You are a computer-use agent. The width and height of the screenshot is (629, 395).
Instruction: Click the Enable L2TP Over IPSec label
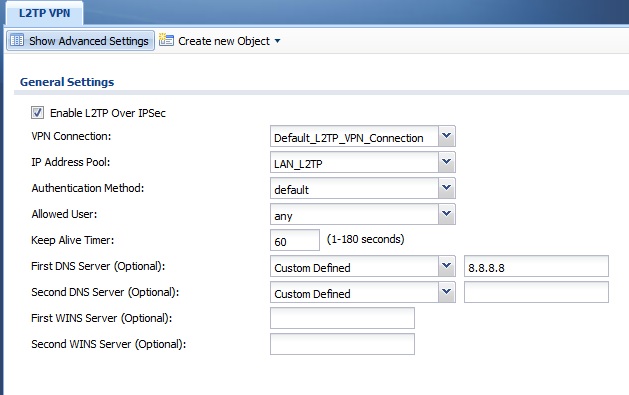108,113
